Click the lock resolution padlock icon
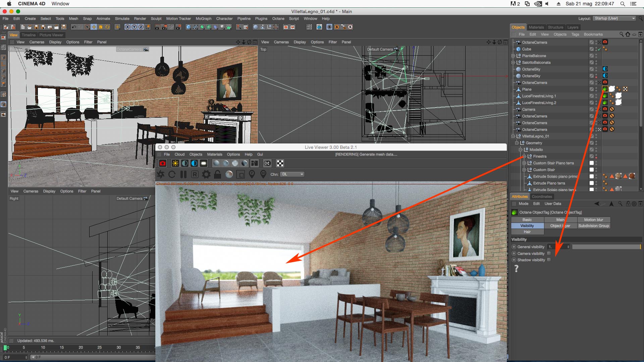Viewport: 644px width, 362px height. coord(217,174)
